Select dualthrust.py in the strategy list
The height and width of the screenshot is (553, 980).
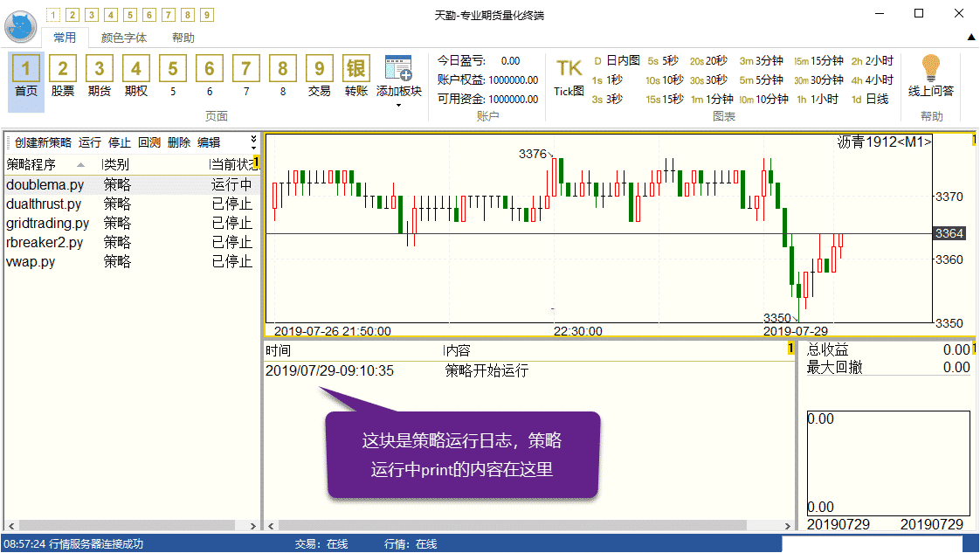pos(44,204)
